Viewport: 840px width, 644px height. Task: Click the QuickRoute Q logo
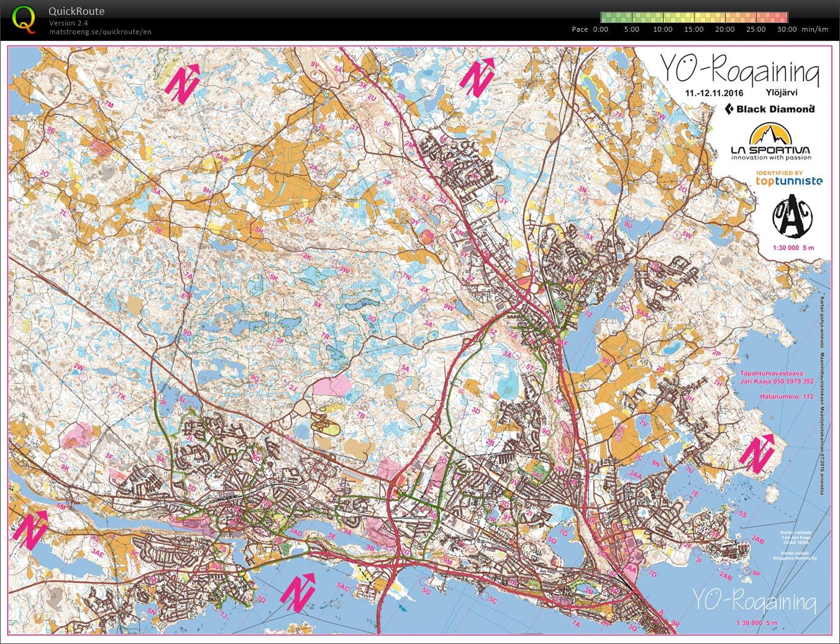(24, 19)
